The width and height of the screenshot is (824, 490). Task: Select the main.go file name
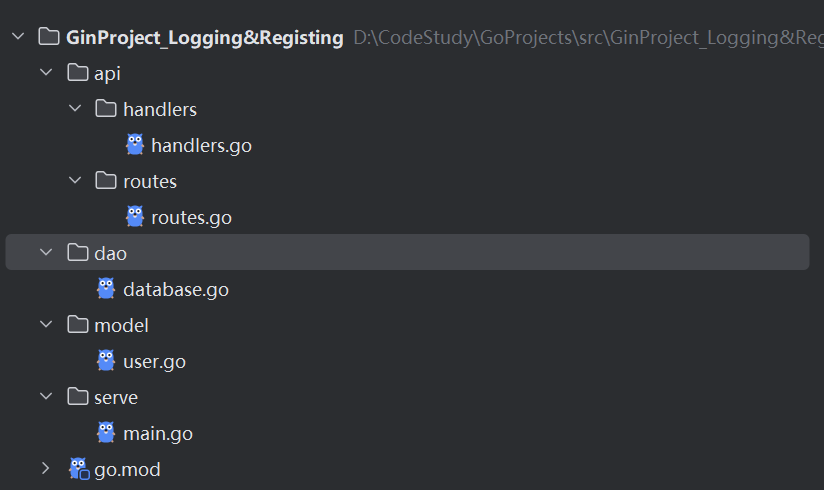coord(158,433)
